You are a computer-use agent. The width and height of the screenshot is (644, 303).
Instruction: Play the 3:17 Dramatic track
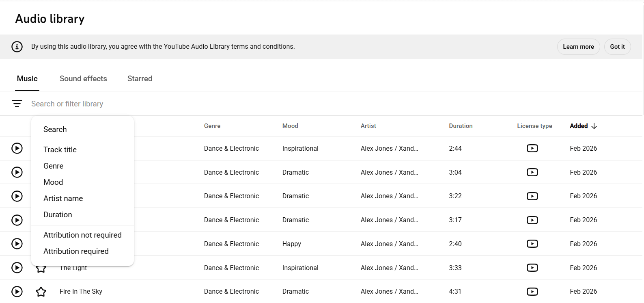[x=17, y=220]
